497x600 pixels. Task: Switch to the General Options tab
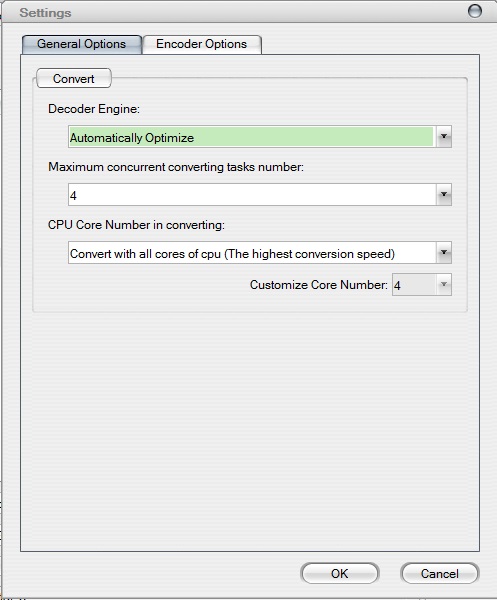(x=82, y=44)
